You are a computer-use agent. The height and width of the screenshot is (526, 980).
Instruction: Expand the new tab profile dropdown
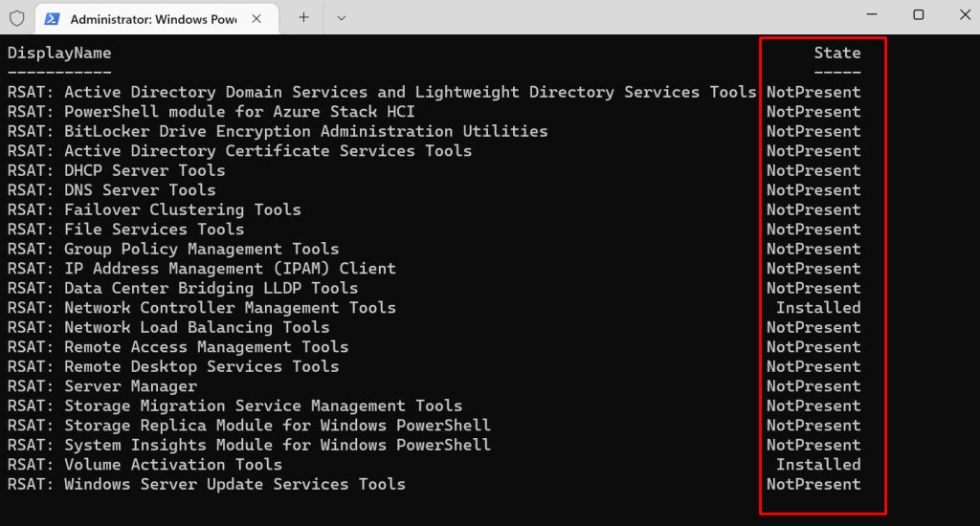(341, 17)
